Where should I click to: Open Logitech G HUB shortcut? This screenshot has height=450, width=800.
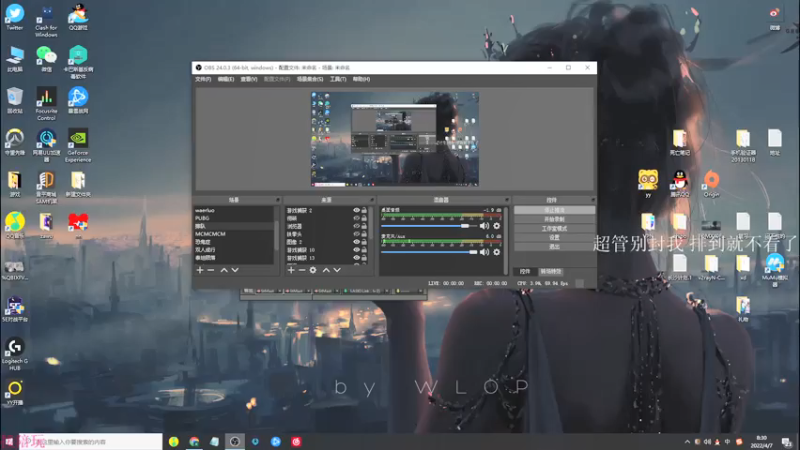(15, 354)
